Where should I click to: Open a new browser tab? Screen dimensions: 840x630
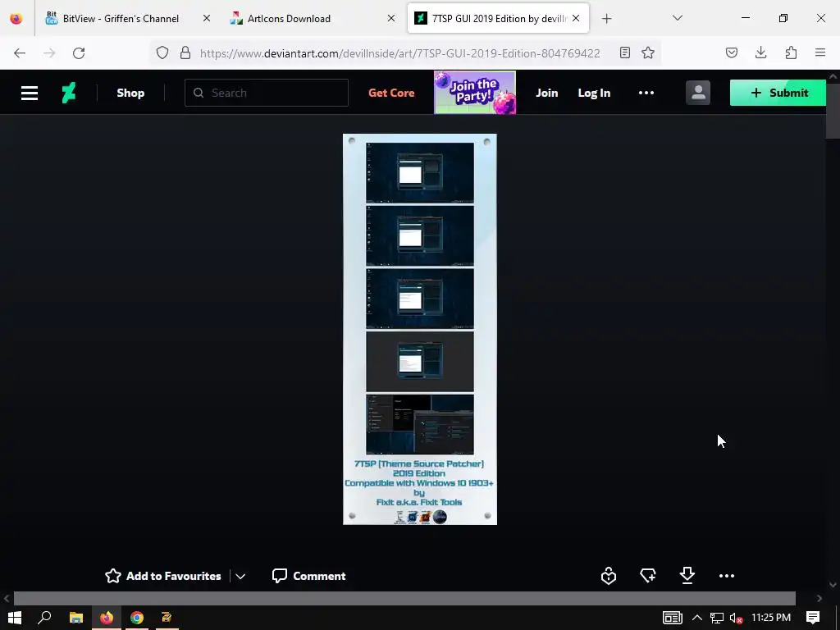[606, 19]
